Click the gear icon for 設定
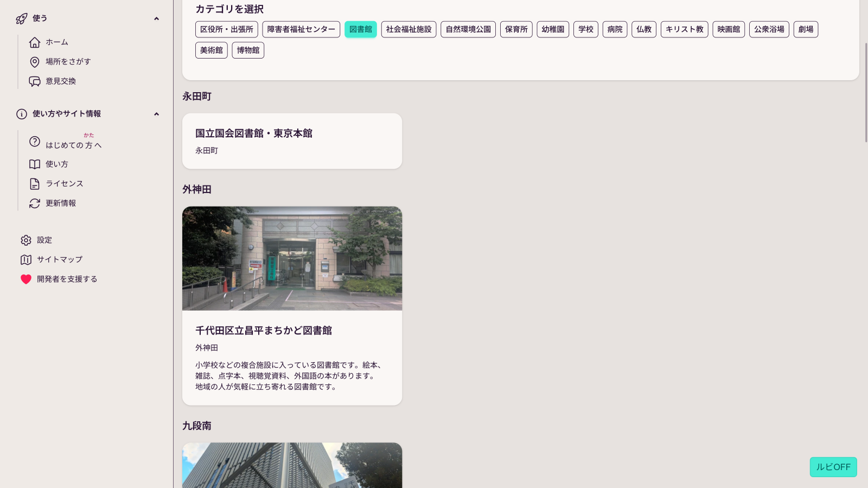This screenshot has height=488, width=868. [x=26, y=240]
